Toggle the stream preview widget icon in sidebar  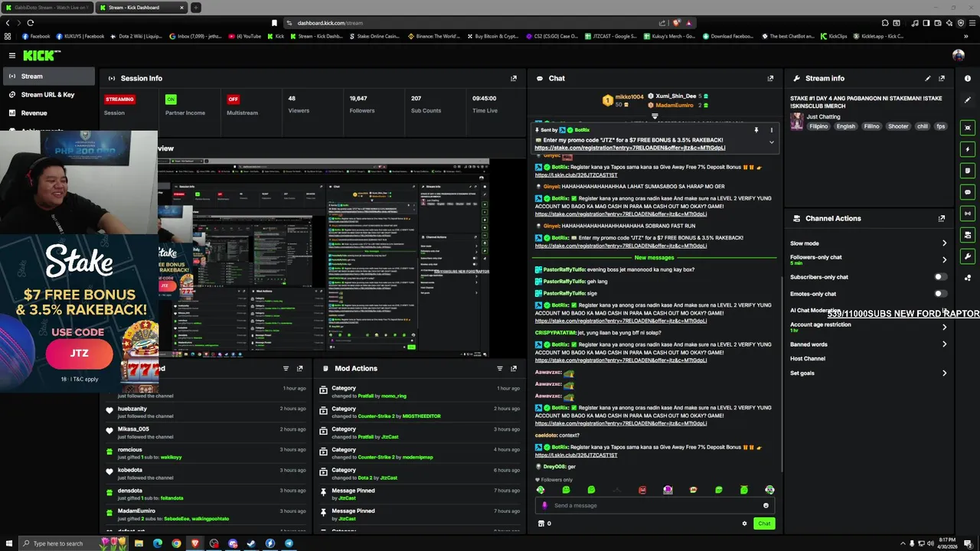point(968,128)
